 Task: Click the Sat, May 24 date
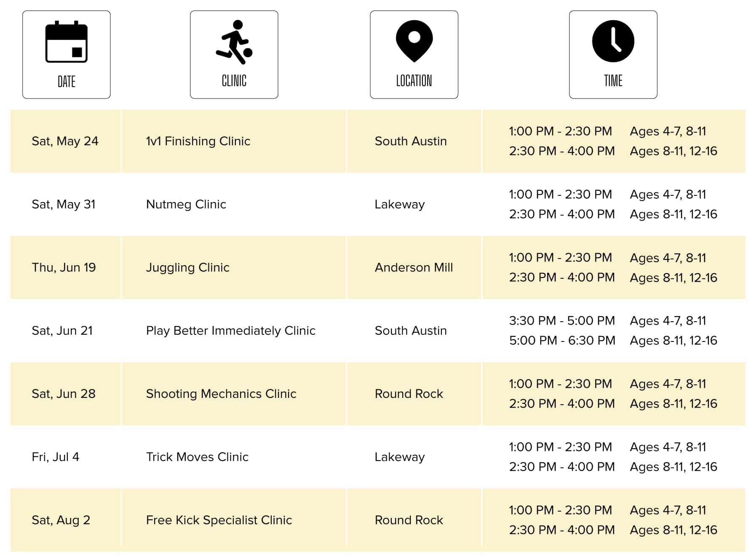click(x=65, y=141)
